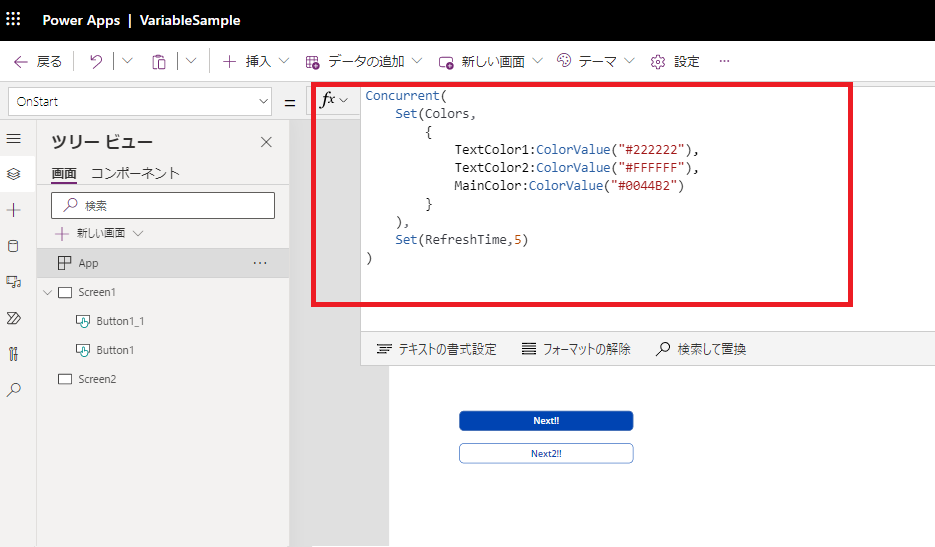The image size is (935, 547).
Task: Open the advanced tools sidebar icon
Action: (x=14, y=354)
